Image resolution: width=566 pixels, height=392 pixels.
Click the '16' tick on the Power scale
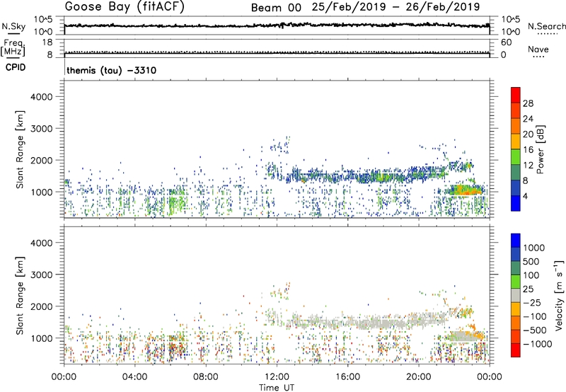[x=528, y=150]
